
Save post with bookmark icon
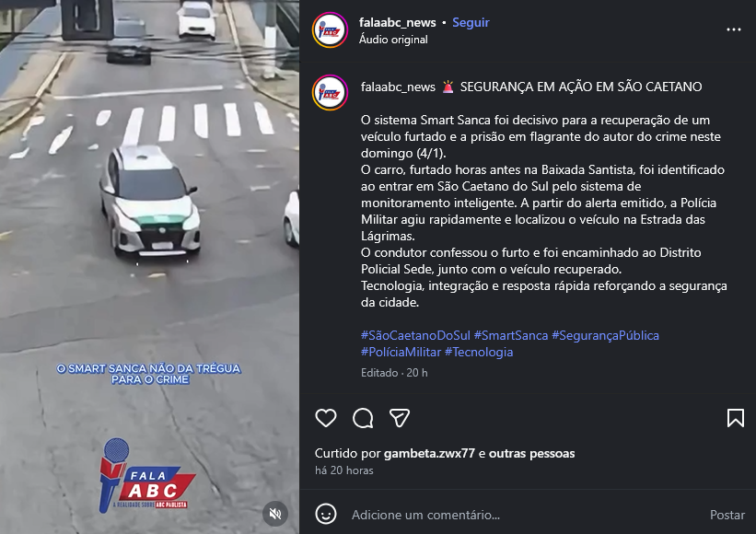coord(735,418)
